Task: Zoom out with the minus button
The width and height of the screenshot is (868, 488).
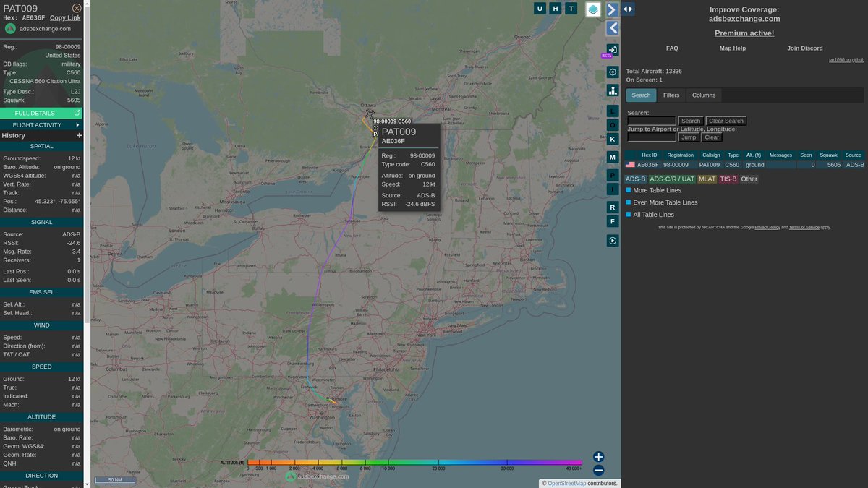Action: [x=598, y=470]
